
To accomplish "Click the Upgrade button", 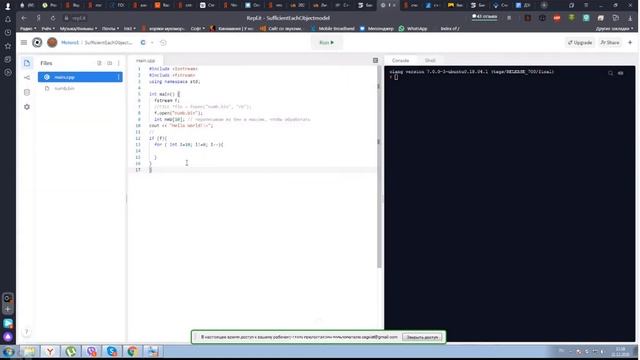I will point(580,42).
